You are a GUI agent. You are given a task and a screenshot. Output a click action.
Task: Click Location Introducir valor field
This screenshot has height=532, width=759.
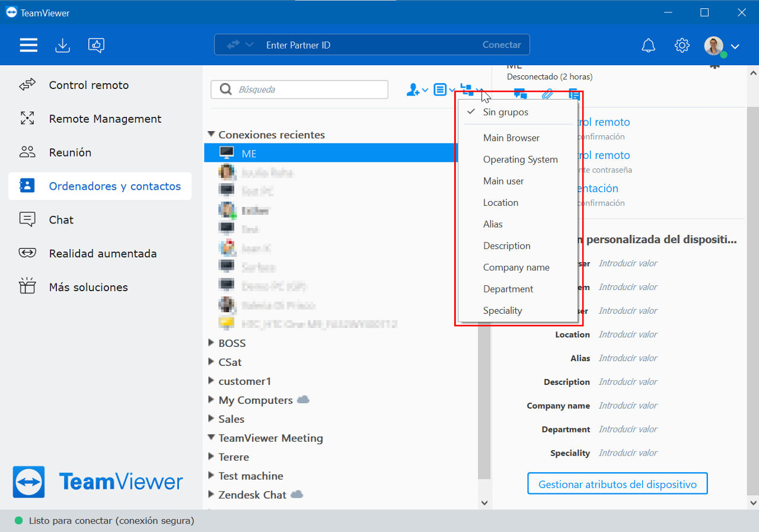(628, 335)
